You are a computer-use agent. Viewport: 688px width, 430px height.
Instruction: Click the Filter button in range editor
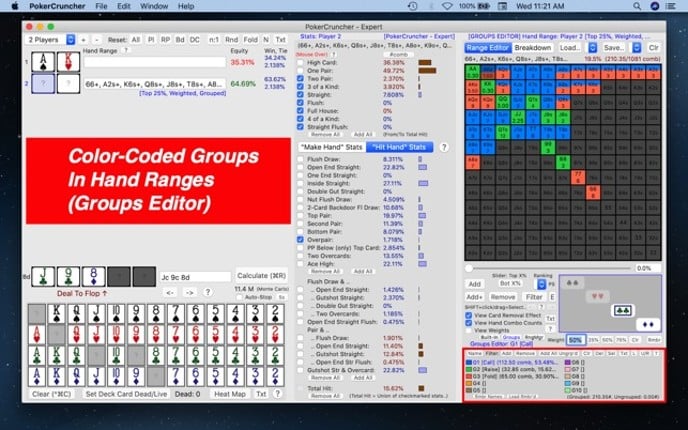(534, 297)
